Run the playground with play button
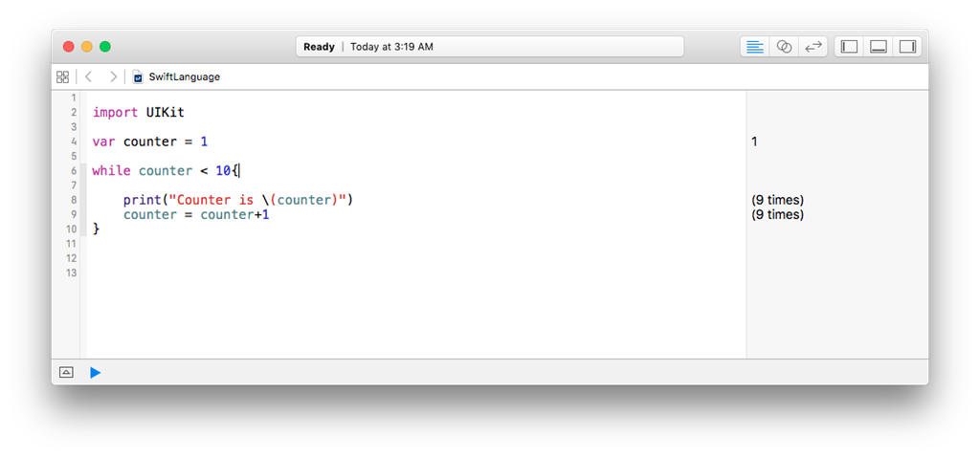This screenshot has width=980, height=458. pos(95,372)
